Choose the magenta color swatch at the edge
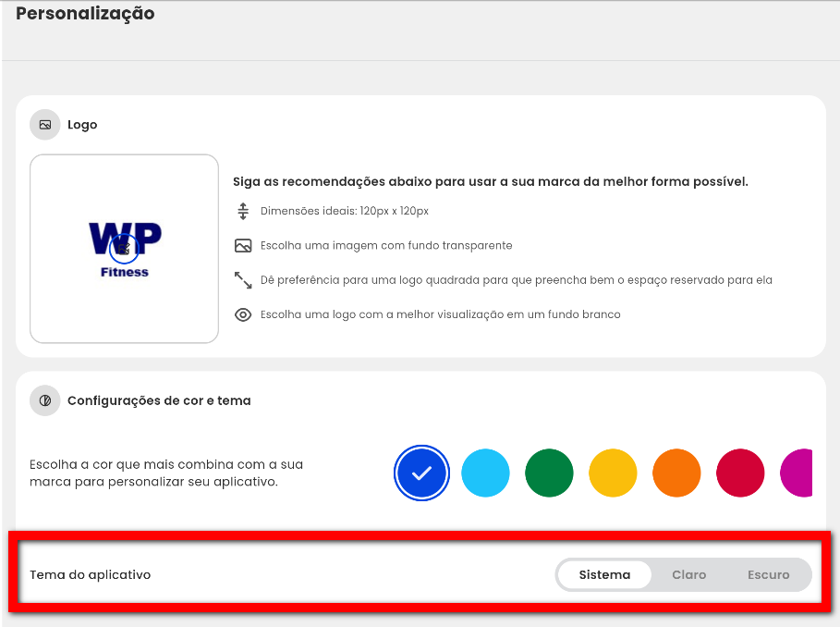 pyautogui.click(x=797, y=473)
